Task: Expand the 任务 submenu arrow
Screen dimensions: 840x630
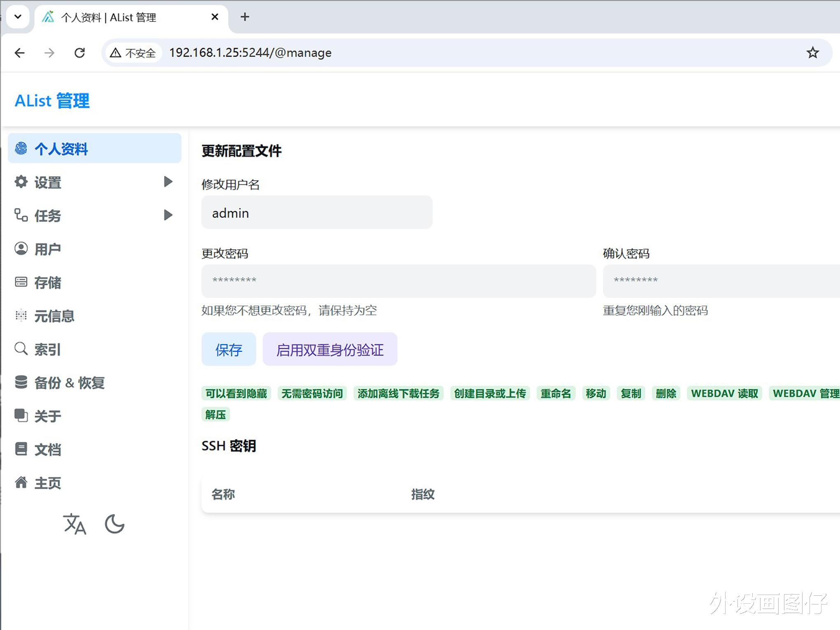Action: pyautogui.click(x=168, y=215)
